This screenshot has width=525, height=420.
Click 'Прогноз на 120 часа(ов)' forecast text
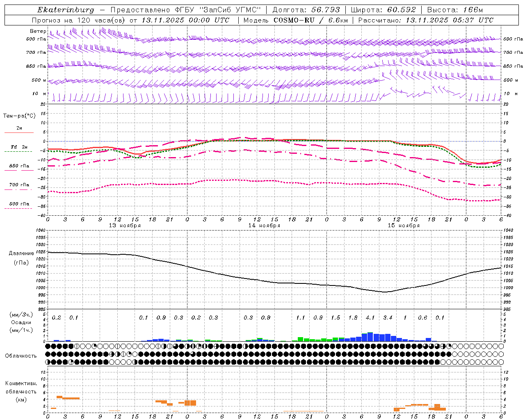click(x=79, y=20)
